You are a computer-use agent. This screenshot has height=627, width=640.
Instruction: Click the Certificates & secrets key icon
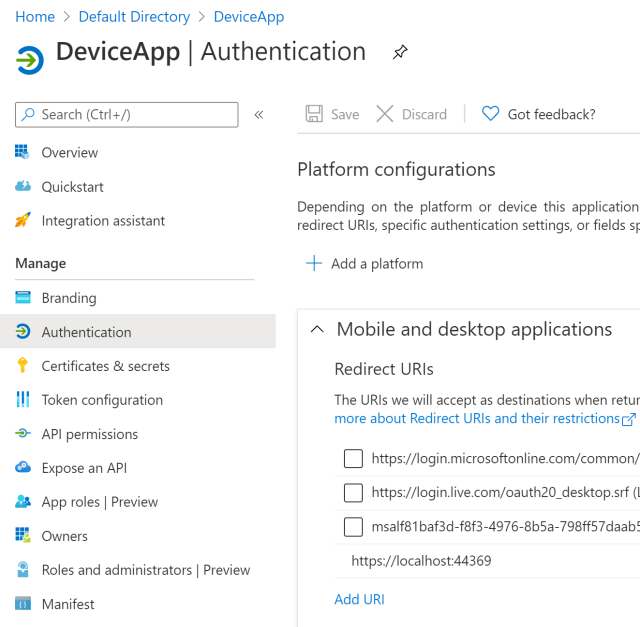click(x=23, y=366)
